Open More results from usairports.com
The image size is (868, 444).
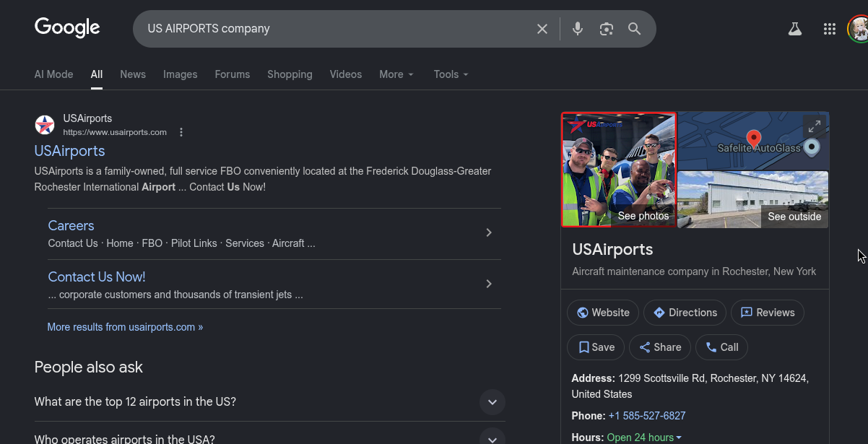coord(125,327)
